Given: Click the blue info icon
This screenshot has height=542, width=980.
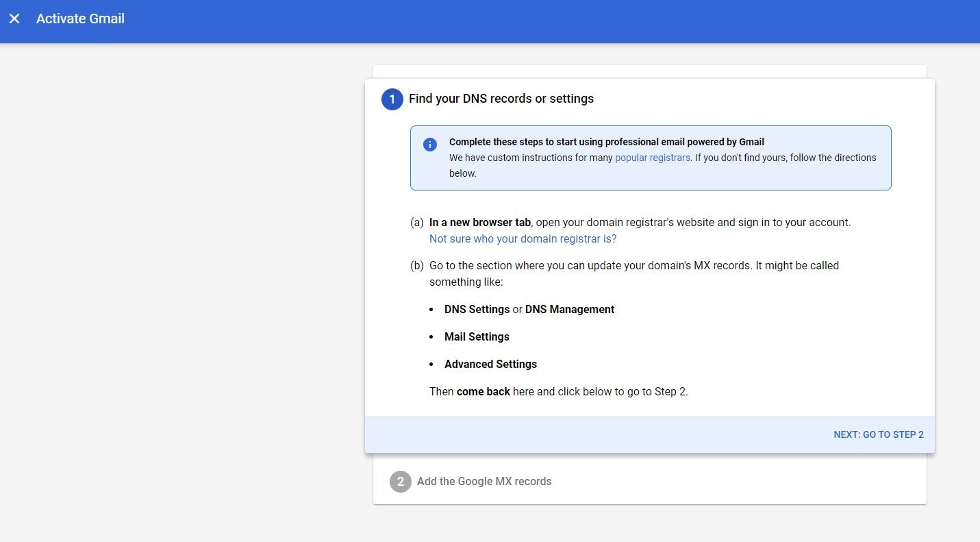Looking at the screenshot, I should [x=429, y=145].
